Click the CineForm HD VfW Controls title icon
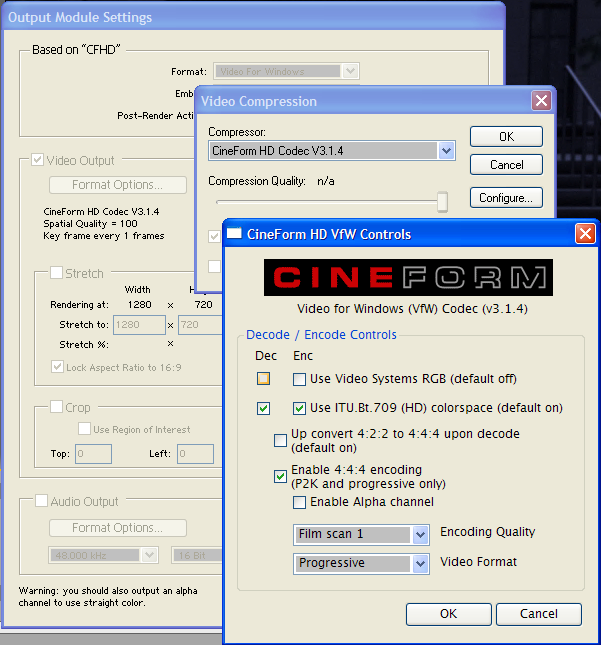Image resolution: width=601 pixels, height=645 pixels. click(x=235, y=234)
